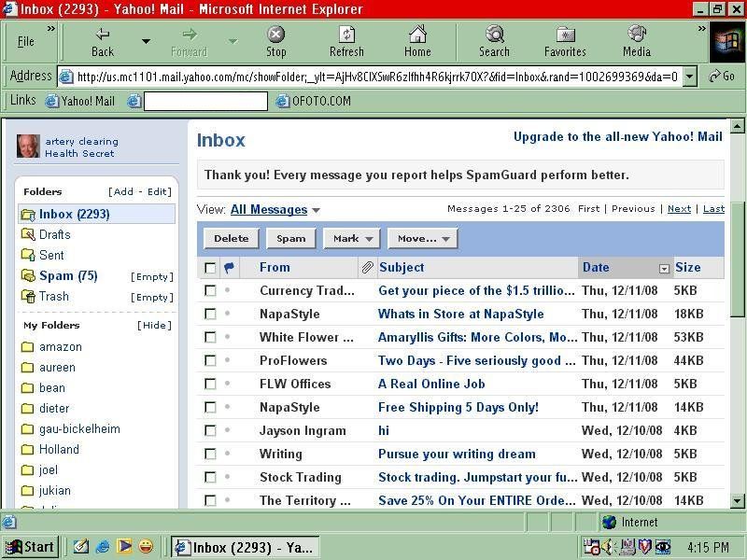Click the Delete button
747x560 pixels.
(231, 238)
